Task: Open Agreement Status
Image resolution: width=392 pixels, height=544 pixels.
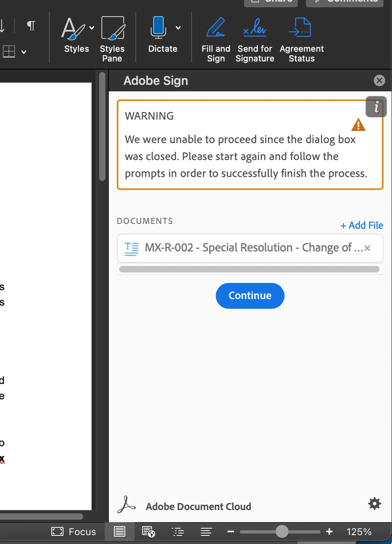Action: tap(301, 39)
